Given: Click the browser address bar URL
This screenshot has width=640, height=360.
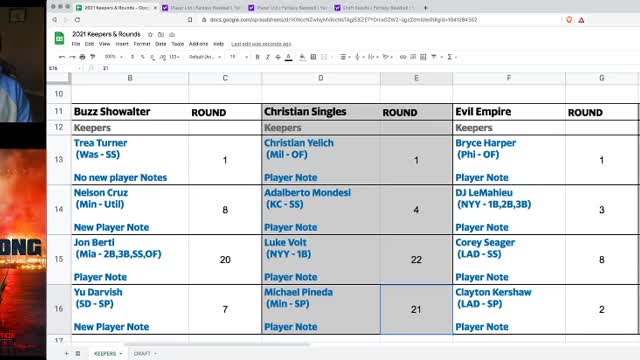Looking at the screenshot, I should click(343, 20).
